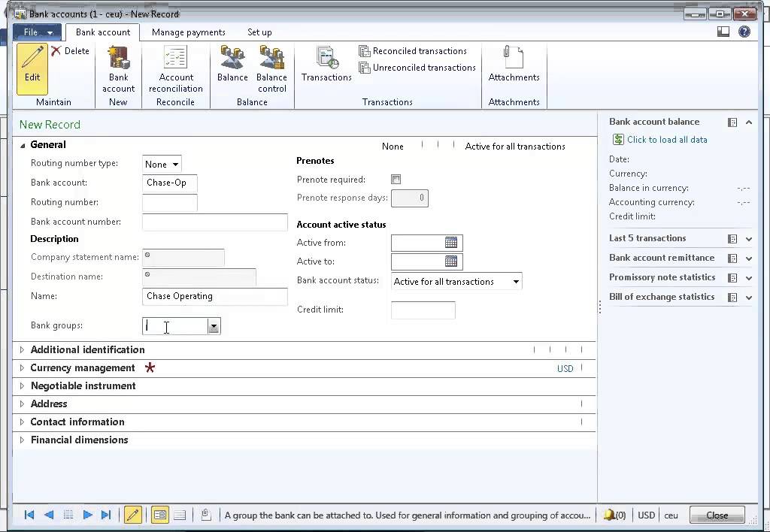The width and height of the screenshot is (770, 532).
Task: Toggle Prenote required checkbox
Action: 396,179
